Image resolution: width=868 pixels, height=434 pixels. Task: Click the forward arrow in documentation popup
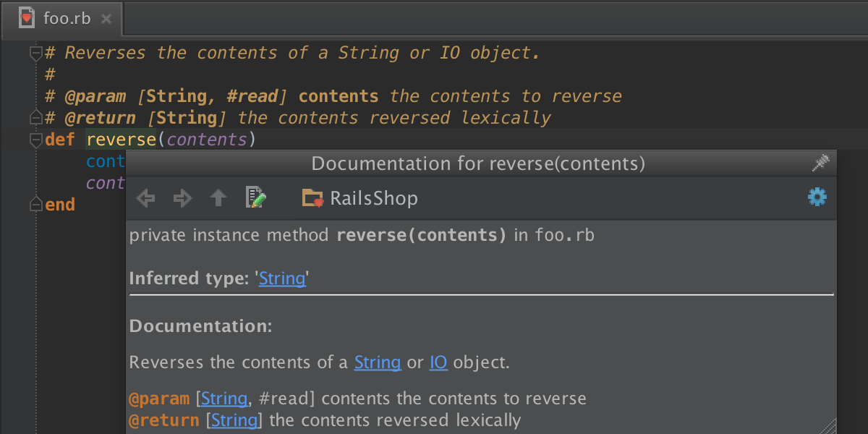(x=182, y=198)
